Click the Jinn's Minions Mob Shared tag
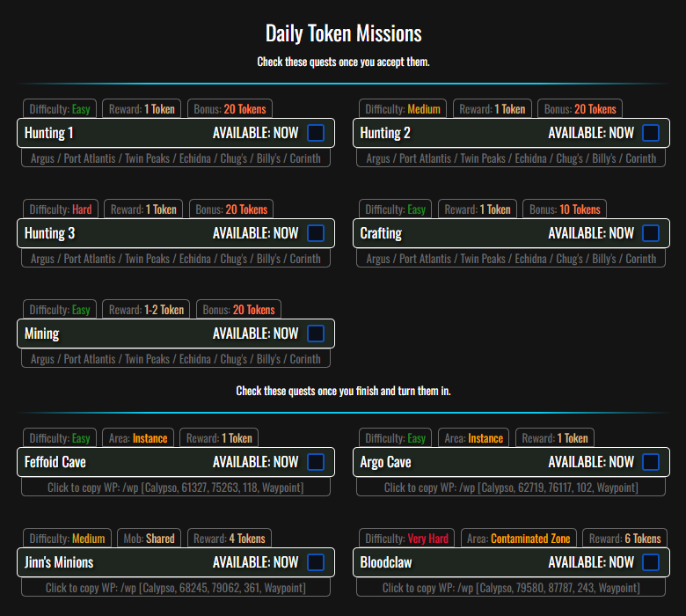The image size is (686, 616). pyautogui.click(x=148, y=539)
